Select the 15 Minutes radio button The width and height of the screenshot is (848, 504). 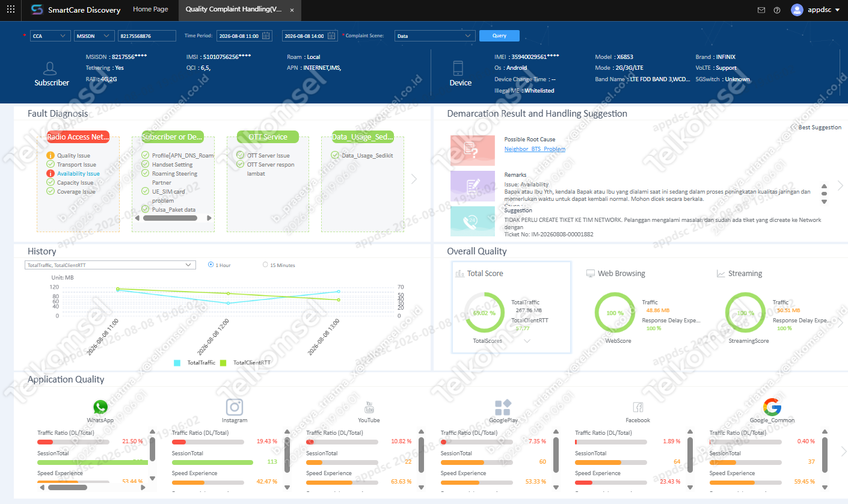pyautogui.click(x=266, y=265)
